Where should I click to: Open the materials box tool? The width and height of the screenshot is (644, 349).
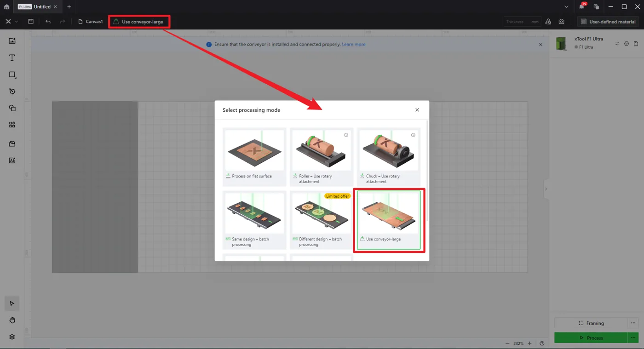pyautogui.click(x=12, y=143)
